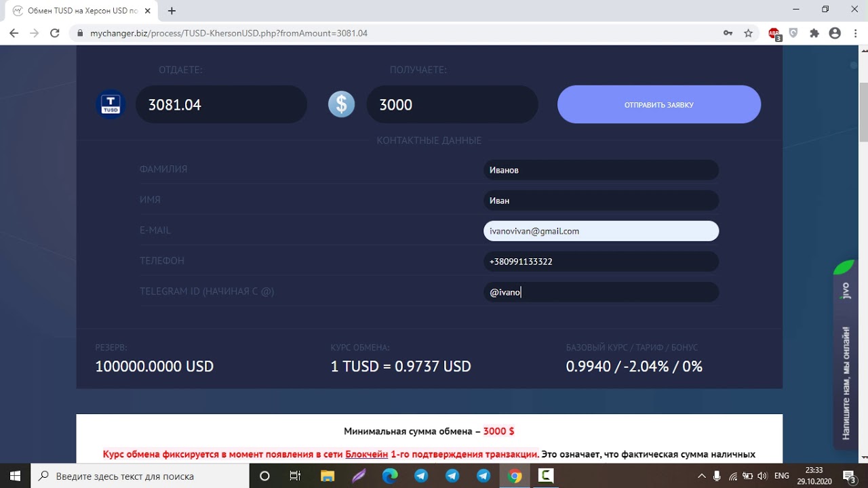Image resolution: width=868 pixels, height=488 pixels.
Task: Click the site lock icon in address bar
Action: point(80,33)
